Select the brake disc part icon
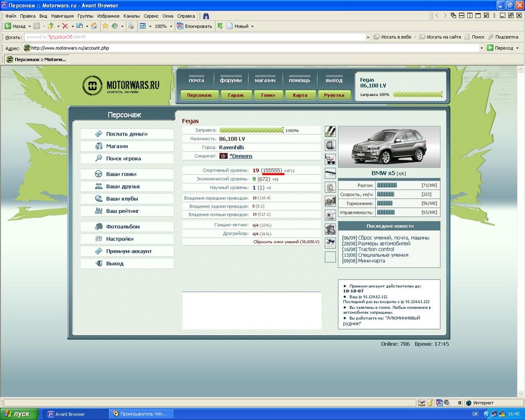 click(330, 187)
